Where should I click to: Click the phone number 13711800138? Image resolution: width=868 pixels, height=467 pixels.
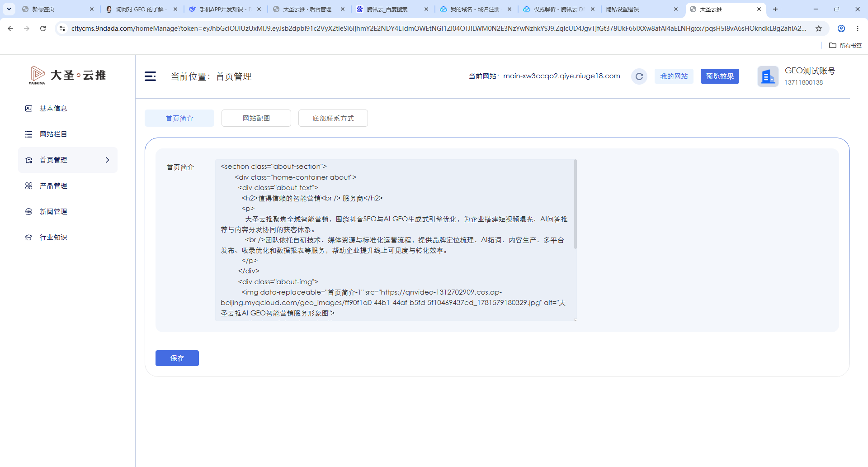click(x=804, y=82)
